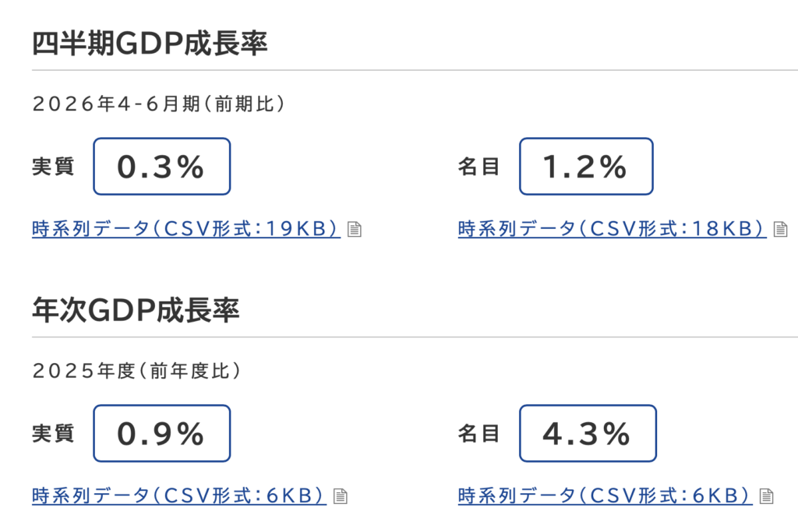Screen dimensions: 798x532
Task: Click file icon beside annual nominal CSV 6KB link
Action: point(766,496)
